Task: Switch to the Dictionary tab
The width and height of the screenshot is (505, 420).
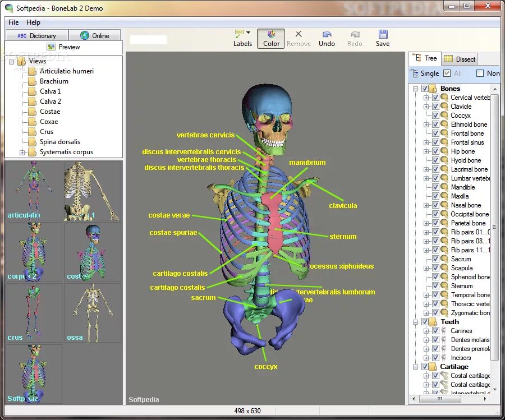Action: click(x=36, y=35)
